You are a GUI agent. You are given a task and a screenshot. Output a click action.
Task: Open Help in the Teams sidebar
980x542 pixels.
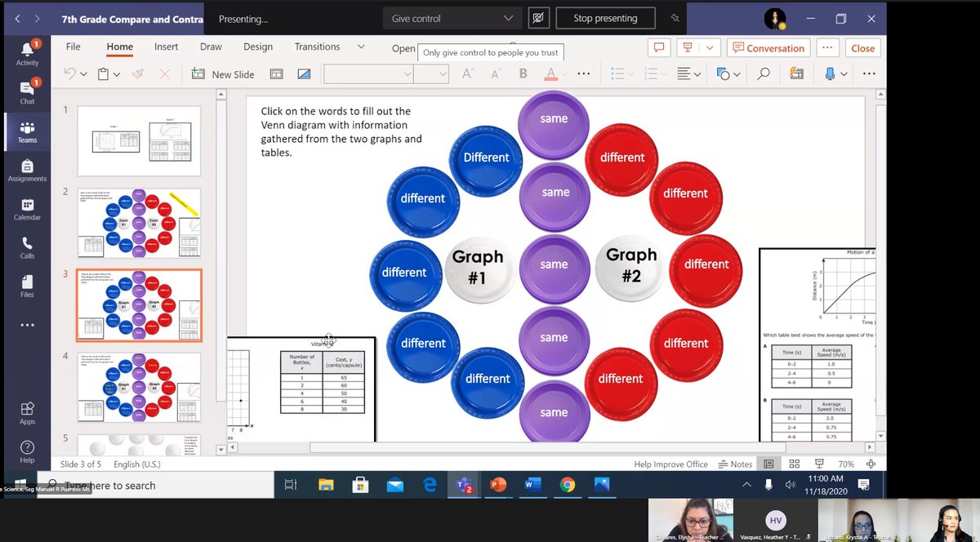point(27,451)
